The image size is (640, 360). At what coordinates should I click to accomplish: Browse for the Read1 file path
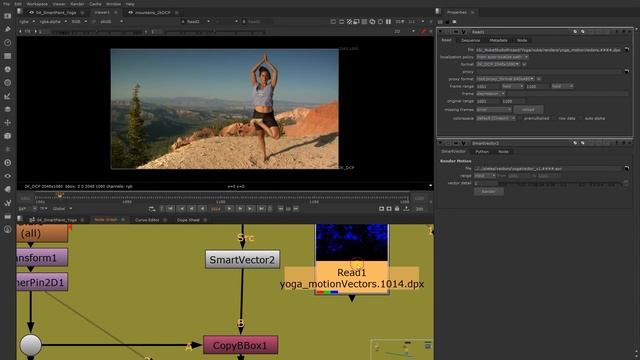coord(627,50)
